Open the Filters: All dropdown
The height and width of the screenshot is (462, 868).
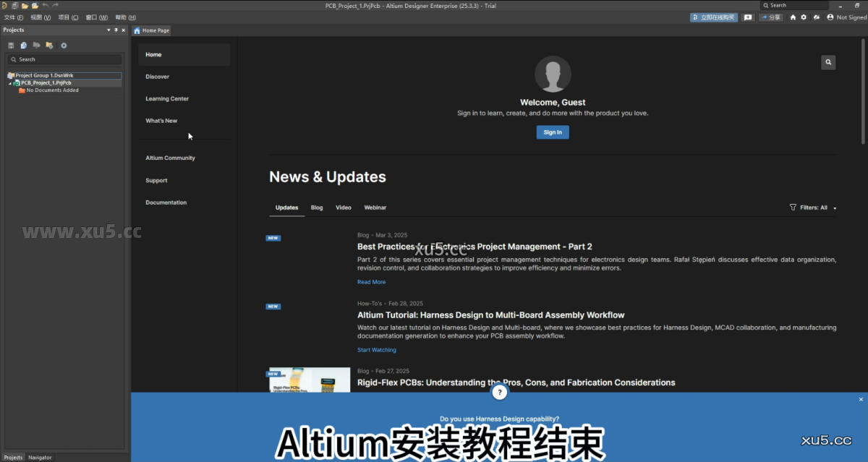[x=812, y=208]
